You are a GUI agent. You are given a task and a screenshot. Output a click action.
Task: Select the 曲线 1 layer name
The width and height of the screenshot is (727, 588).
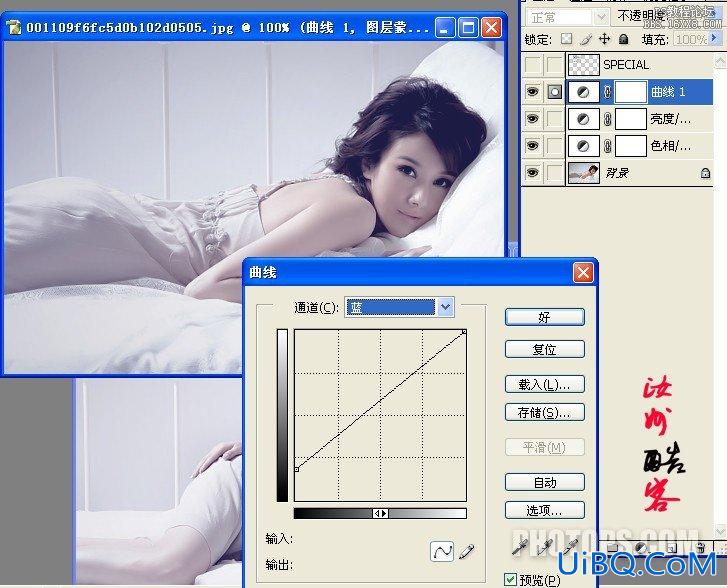(x=668, y=92)
